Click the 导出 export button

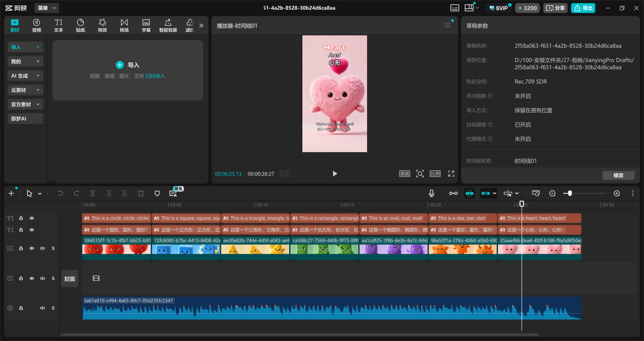click(583, 8)
